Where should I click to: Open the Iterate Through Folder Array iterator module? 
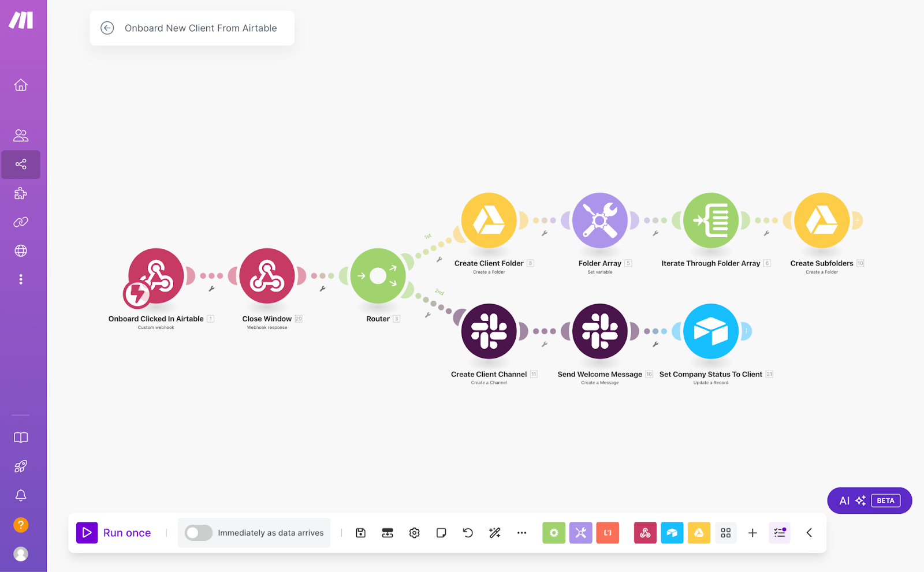[x=711, y=220]
